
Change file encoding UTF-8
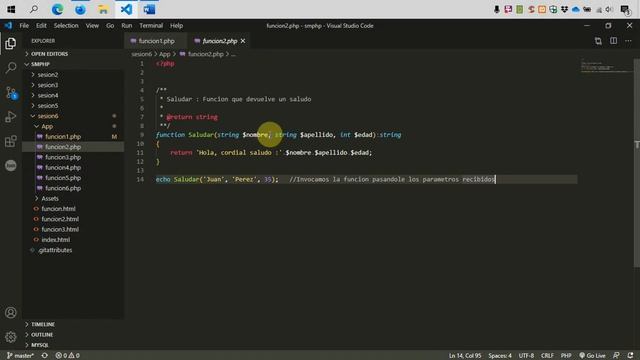(x=526, y=356)
